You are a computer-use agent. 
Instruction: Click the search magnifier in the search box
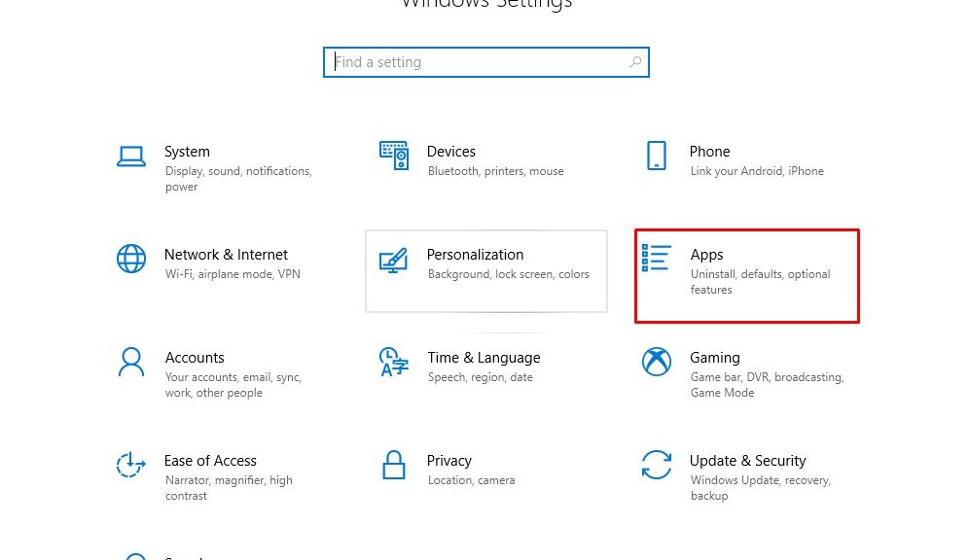[x=635, y=61]
